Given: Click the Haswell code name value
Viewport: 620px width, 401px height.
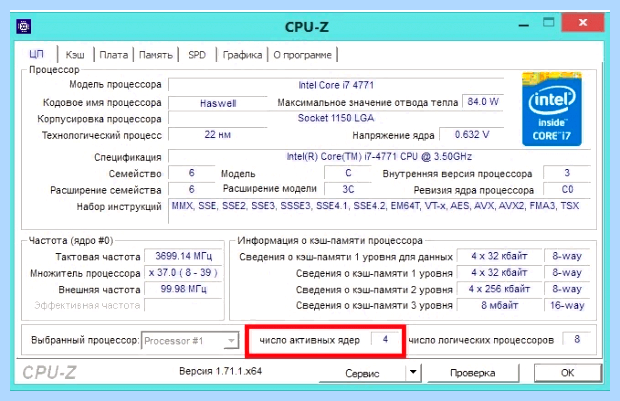Looking at the screenshot, I should click(x=218, y=103).
